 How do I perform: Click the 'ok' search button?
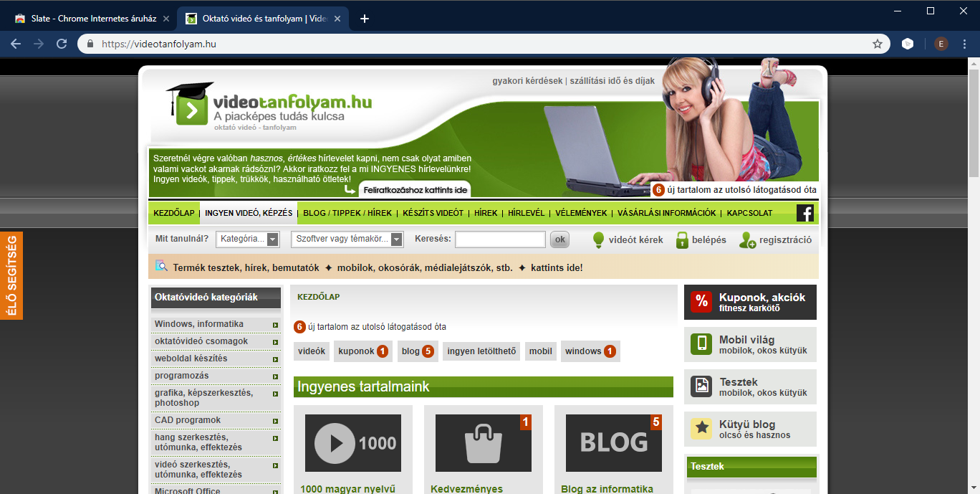click(x=559, y=239)
